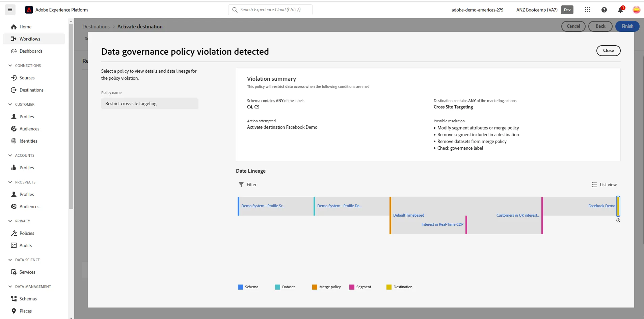The image size is (644, 319).
Task: Select Restrict cross site targeting policy
Action: tap(150, 104)
